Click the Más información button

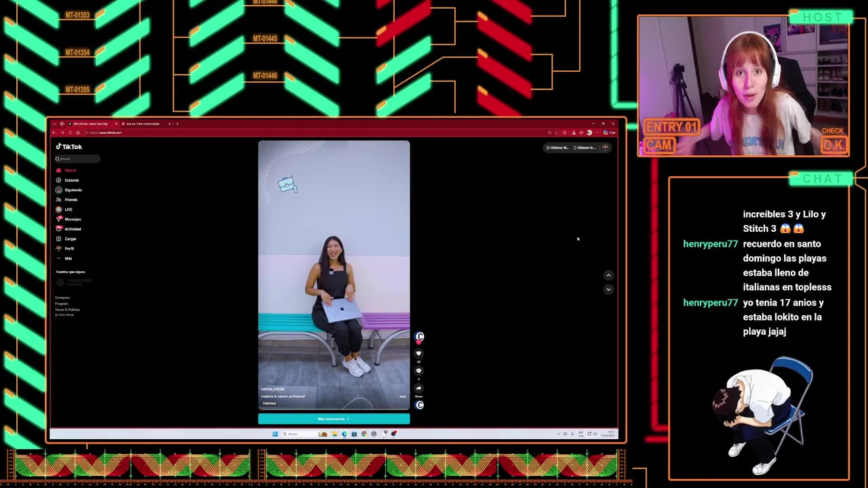(x=334, y=419)
